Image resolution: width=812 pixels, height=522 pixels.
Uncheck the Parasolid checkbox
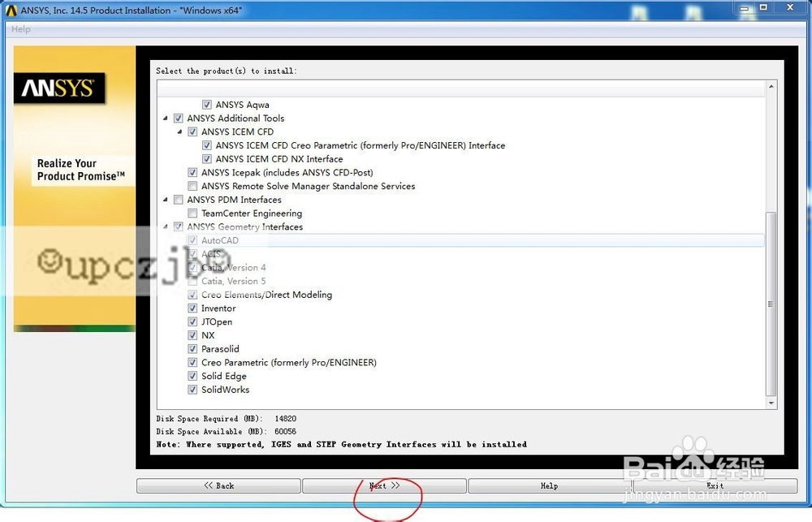point(192,349)
